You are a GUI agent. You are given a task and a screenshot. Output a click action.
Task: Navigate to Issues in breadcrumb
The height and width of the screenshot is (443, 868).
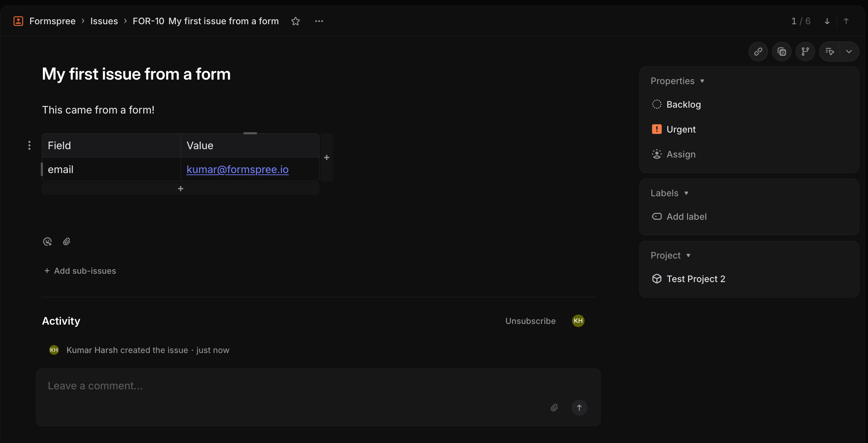(x=104, y=21)
